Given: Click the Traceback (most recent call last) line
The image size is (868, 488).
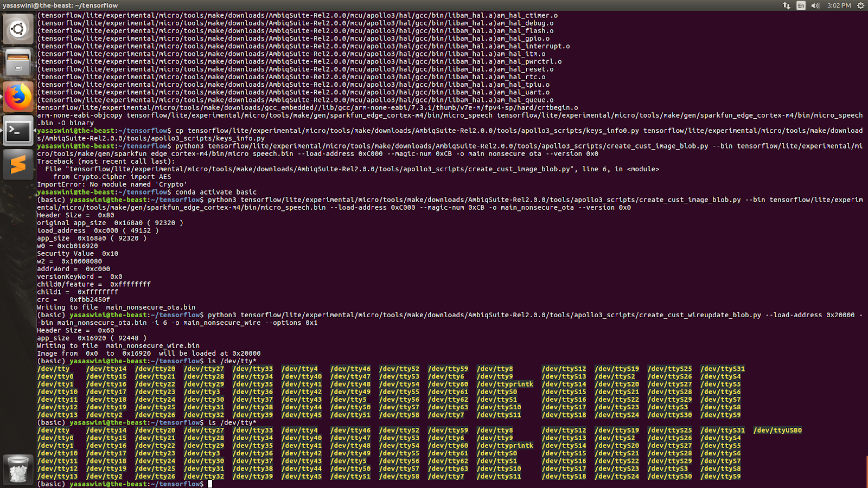Looking at the screenshot, I should coord(106,162).
